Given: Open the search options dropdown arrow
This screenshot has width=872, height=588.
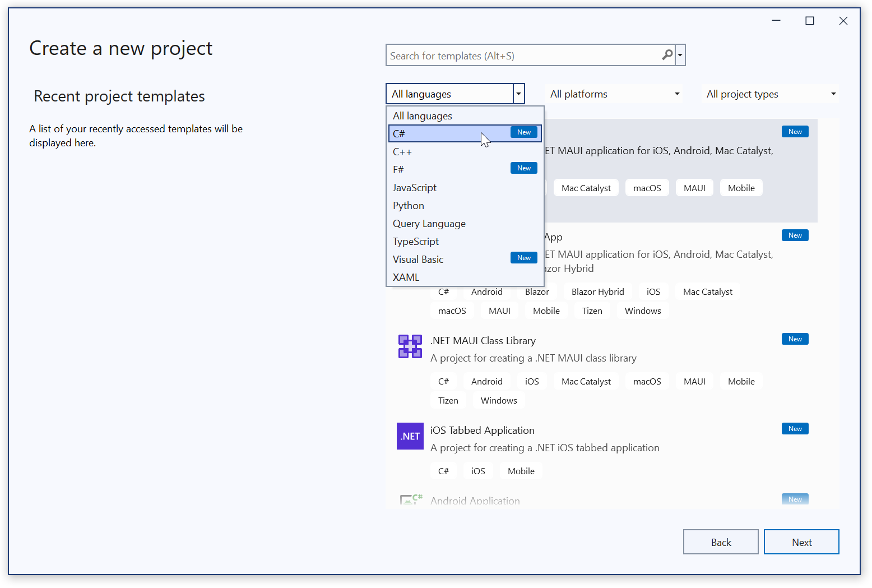Looking at the screenshot, I should 680,55.
